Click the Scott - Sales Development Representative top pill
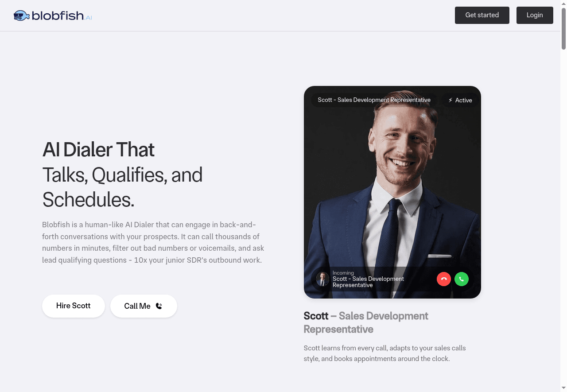Image resolution: width=567 pixels, height=392 pixels. click(x=374, y=100)
